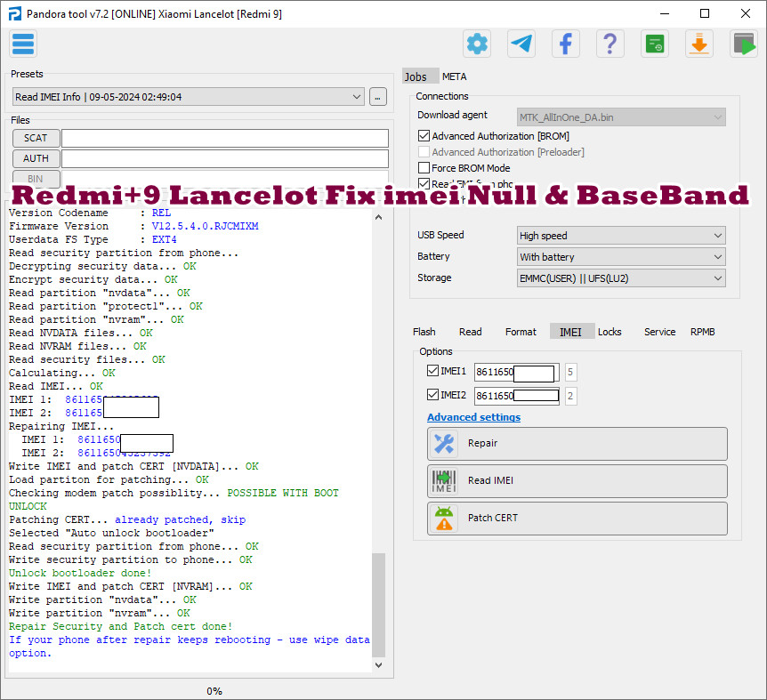The height and width of the screenshot is (700, 767).
Task: Click the IMEI2 number field
Action: 517,396
